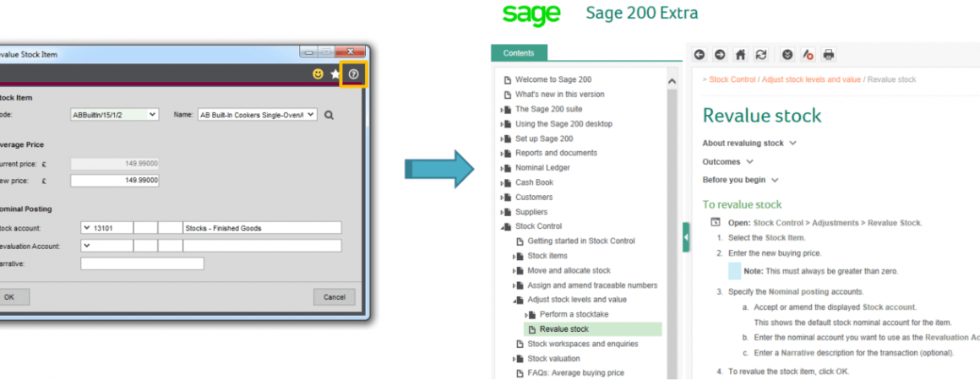Screen dimensions: 980x380
Task: Expand the Perform a stocktake node
Action: [x=526, y=315]
